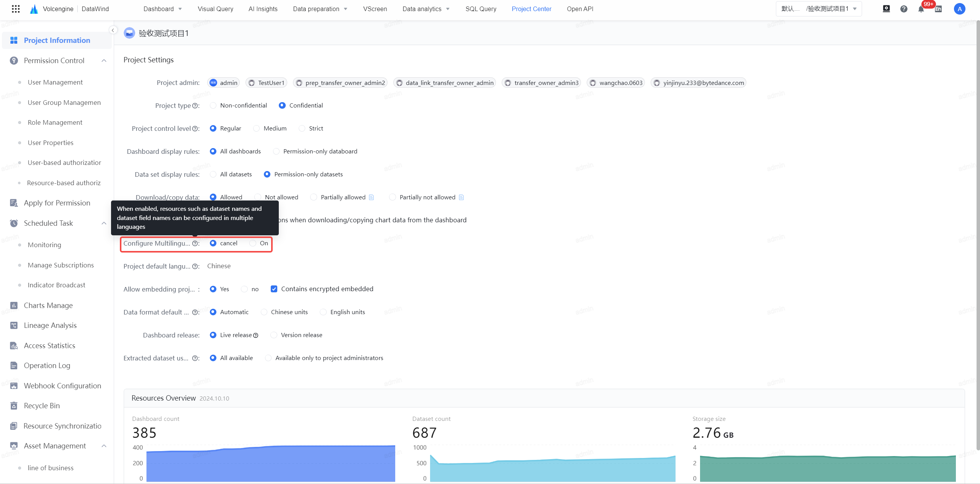Select Medium project control level
This screenshot has width=980, height=484.
coord(257,128)
